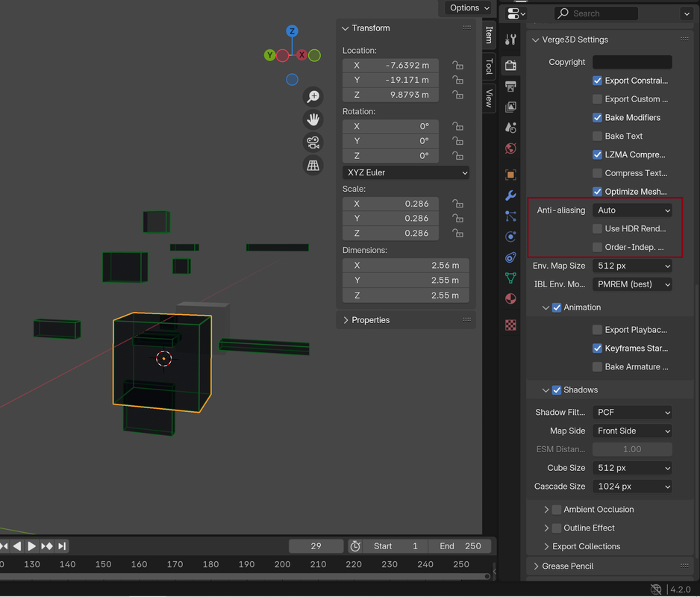700x597 pixels.
Task: Open the Modifiers wrench icon
Action: pyautogui.click(x=510, y=195)
